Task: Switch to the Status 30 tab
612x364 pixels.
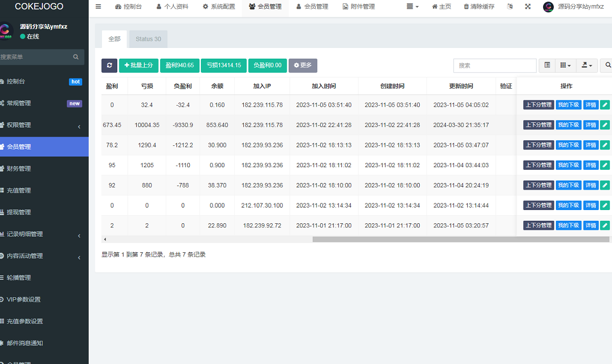Action: point(148,39)
